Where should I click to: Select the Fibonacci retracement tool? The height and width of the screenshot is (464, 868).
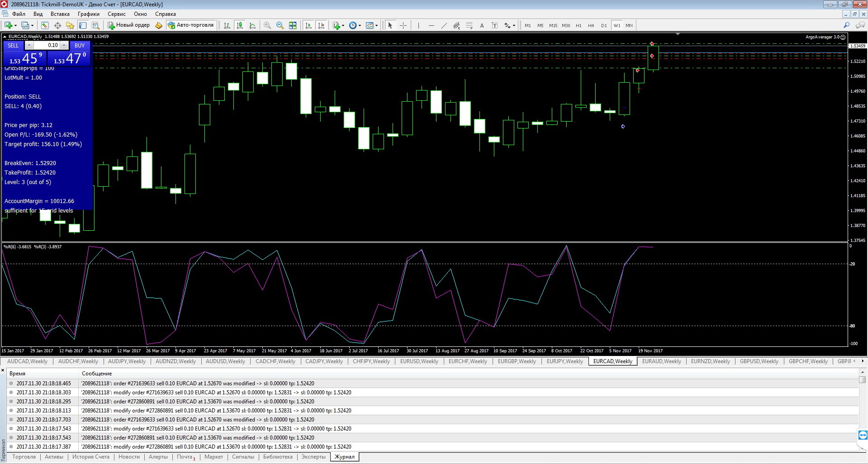(469, 25)
